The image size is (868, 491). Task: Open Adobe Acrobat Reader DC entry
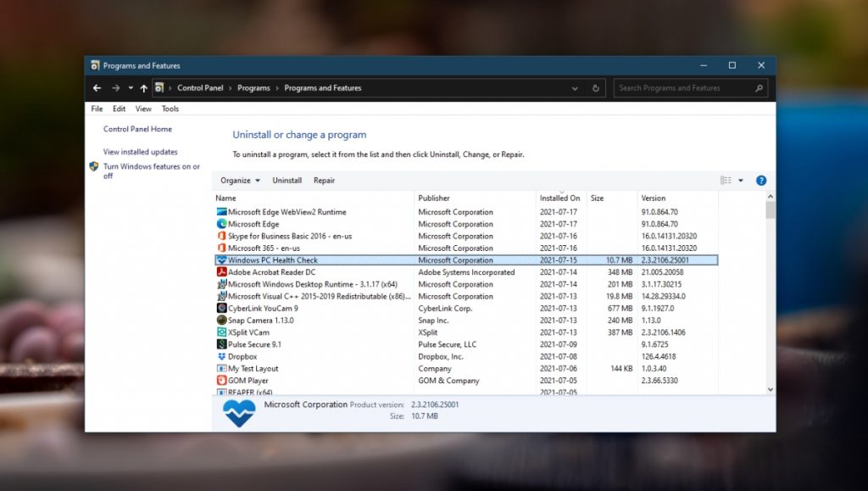271,272
